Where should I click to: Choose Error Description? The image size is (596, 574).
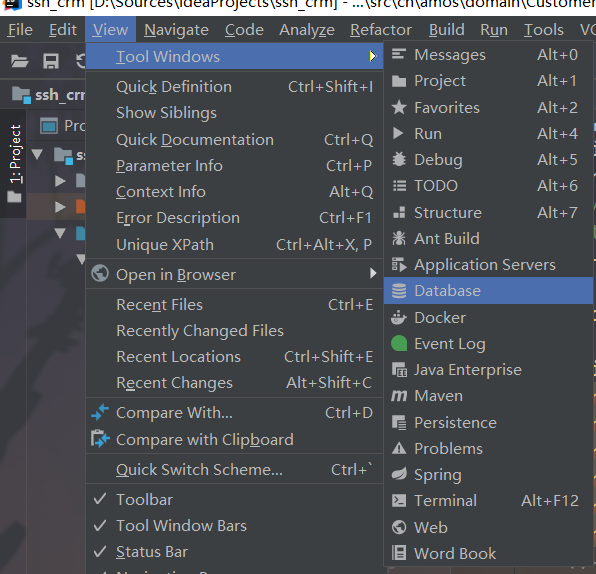234,218
